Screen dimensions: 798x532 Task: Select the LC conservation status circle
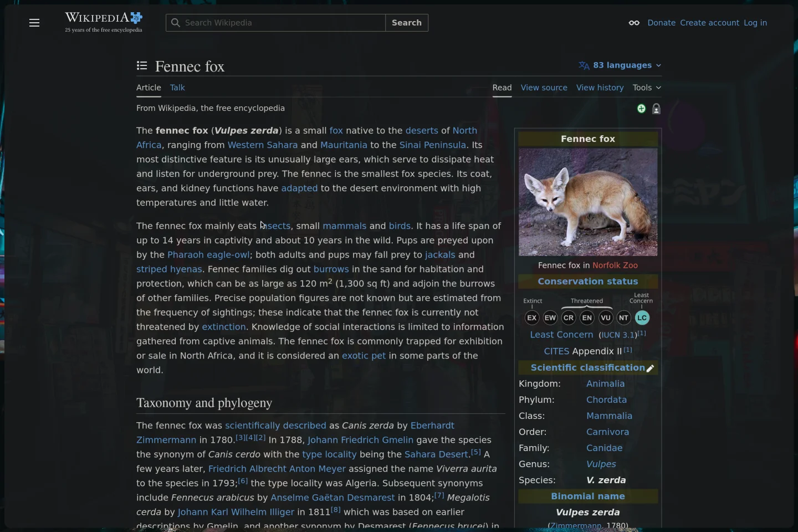click(x=642, y=318)
